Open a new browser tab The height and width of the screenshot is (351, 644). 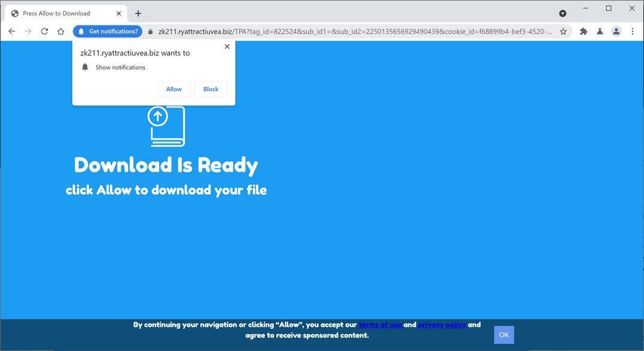137,13
